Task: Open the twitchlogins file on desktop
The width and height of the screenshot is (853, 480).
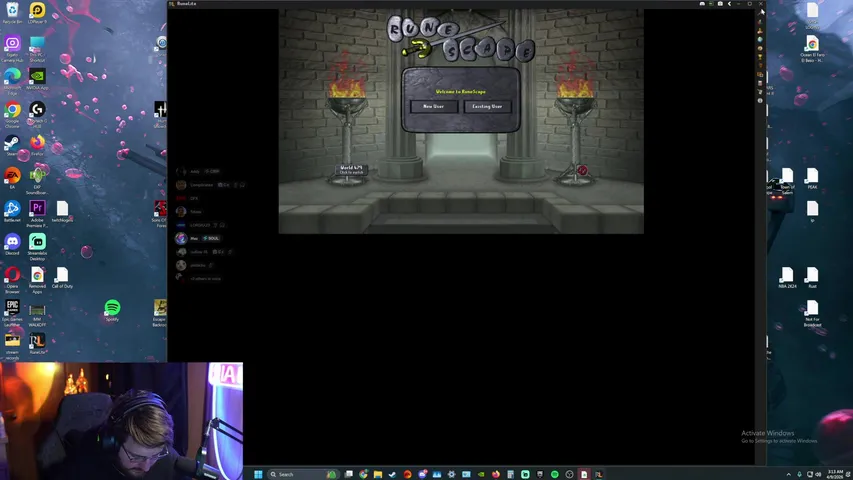Action: tap(62, 212)
